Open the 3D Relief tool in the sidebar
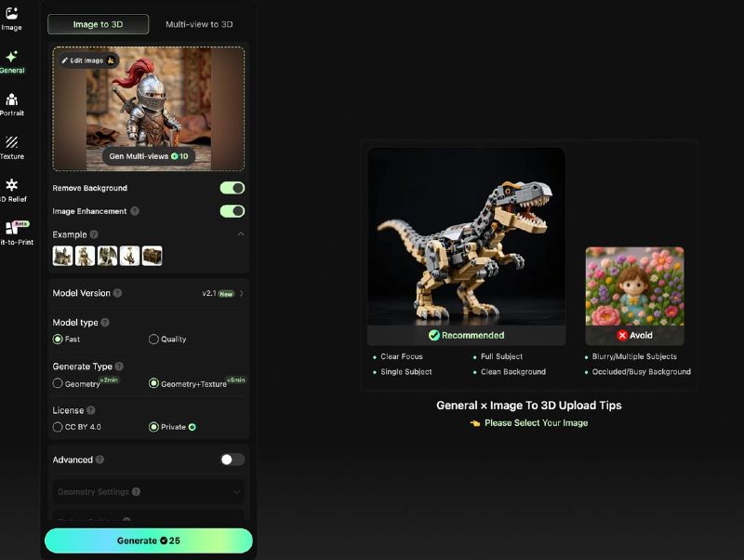This screenshot has width=744, height=560. (13, 191)
